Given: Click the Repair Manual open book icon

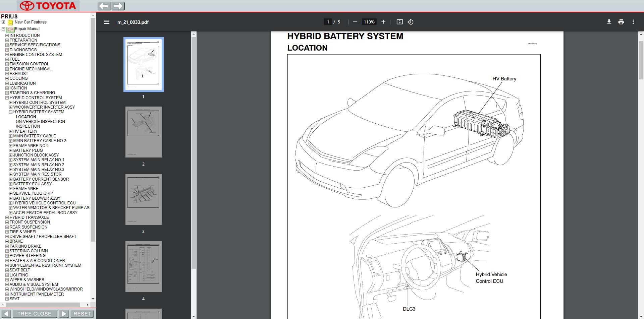Looking at the screenshot, I should pos(10,29).
